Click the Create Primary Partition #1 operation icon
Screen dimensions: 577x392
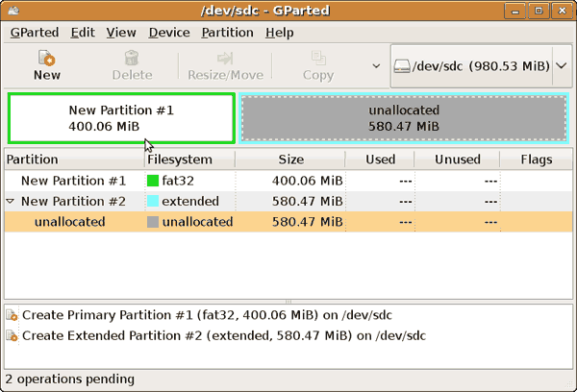pyautogui.click(x=12, y=315)
